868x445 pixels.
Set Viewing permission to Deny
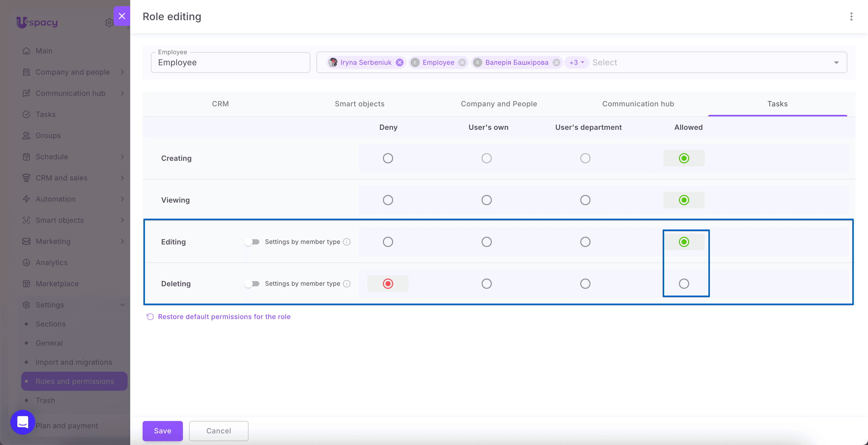click(x=388, y=200)
